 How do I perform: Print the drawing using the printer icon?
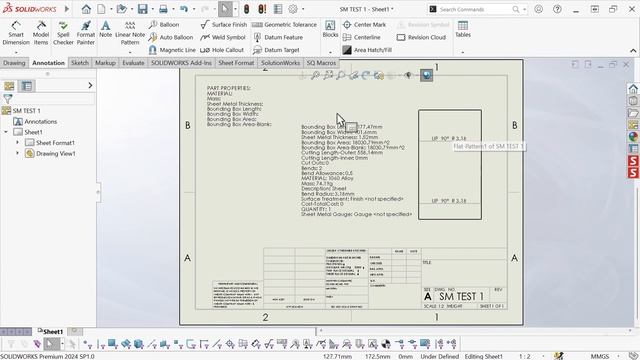[163, 9]
